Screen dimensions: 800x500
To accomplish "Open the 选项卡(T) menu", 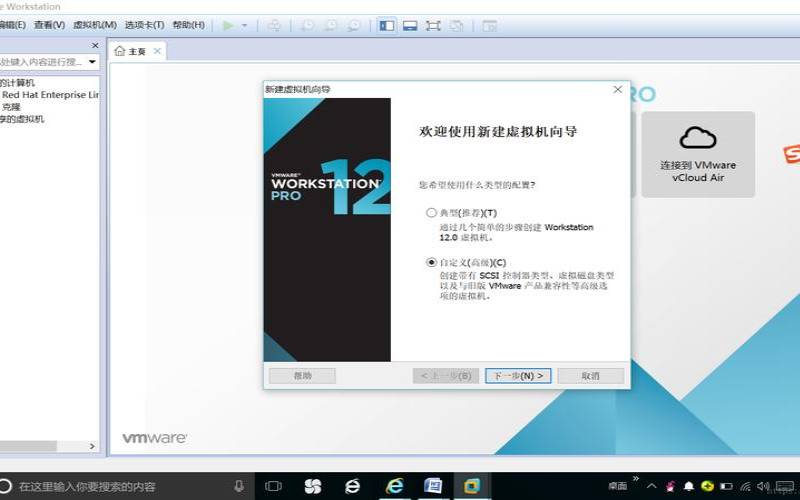I will pos(144,25).
